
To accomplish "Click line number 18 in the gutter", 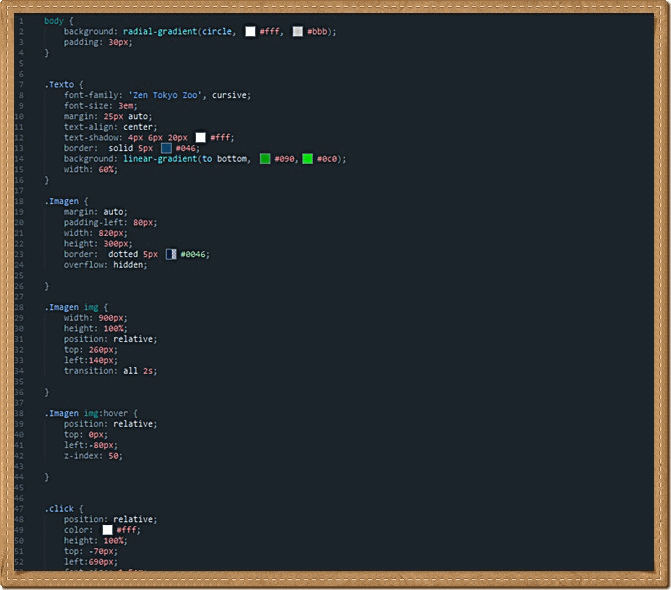I will point(19,201).
